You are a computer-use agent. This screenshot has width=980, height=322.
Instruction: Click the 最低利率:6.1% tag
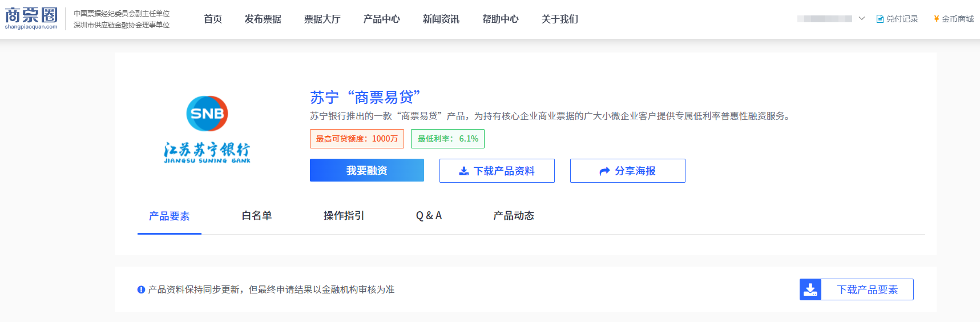(448, 139)
